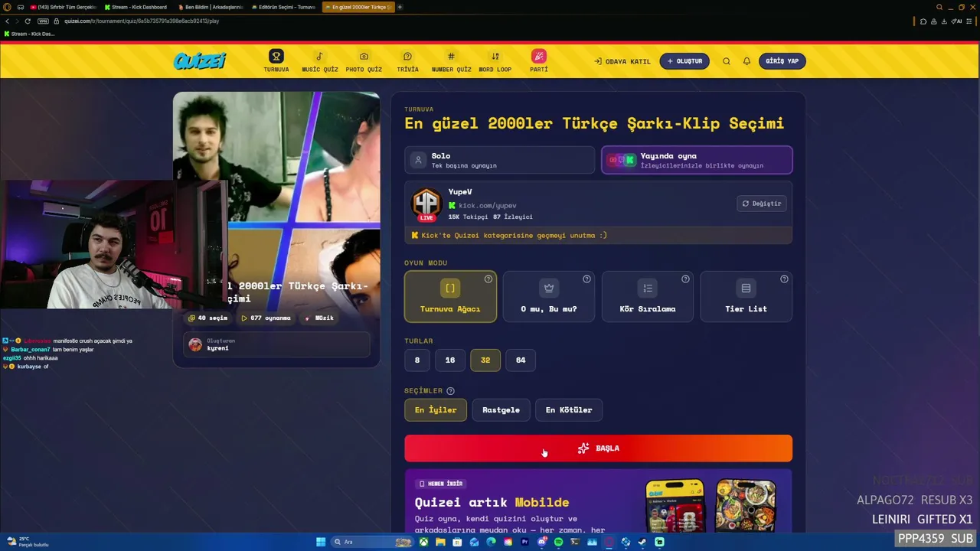The image size is (980, 551).
Task: Show help for Kör Sıralama mode
Action: tap(686, 279)
